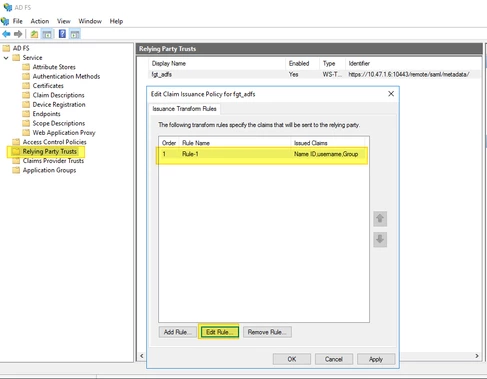The height and width of the screenshot is (379, 487).
Task: Open the Action menu
Action: tap(40, 21)
